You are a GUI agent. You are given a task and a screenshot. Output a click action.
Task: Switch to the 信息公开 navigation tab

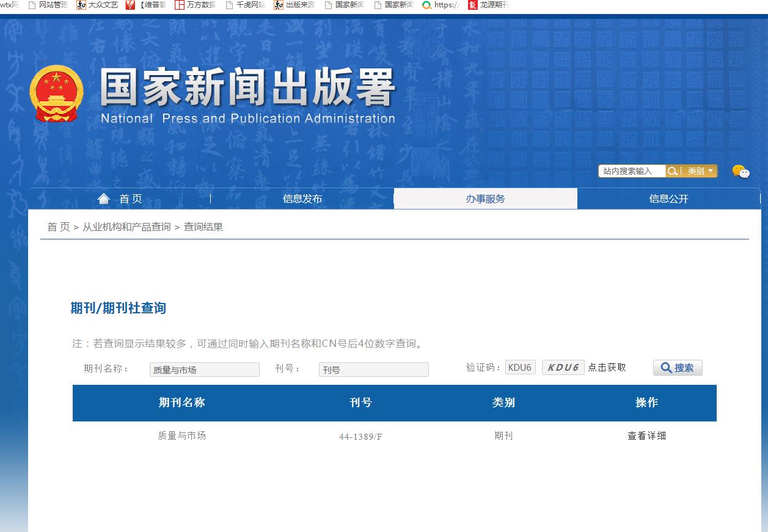click(x=668, y=198)
